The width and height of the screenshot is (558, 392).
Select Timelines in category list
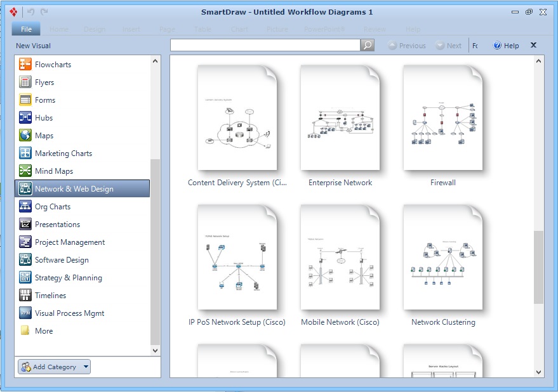(51, 295)
